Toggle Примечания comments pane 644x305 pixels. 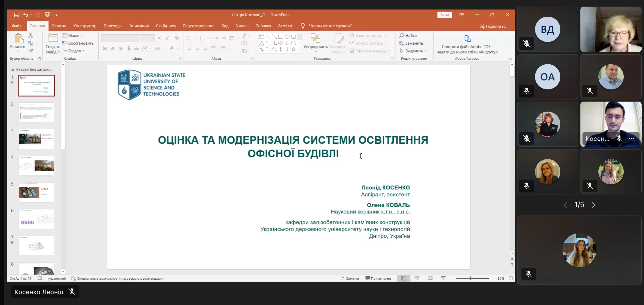(x=378, y=278)
